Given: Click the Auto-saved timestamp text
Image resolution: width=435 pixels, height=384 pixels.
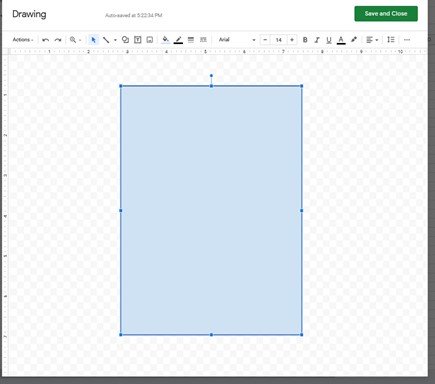Looking at the screenshot, I should pos(134,15).
